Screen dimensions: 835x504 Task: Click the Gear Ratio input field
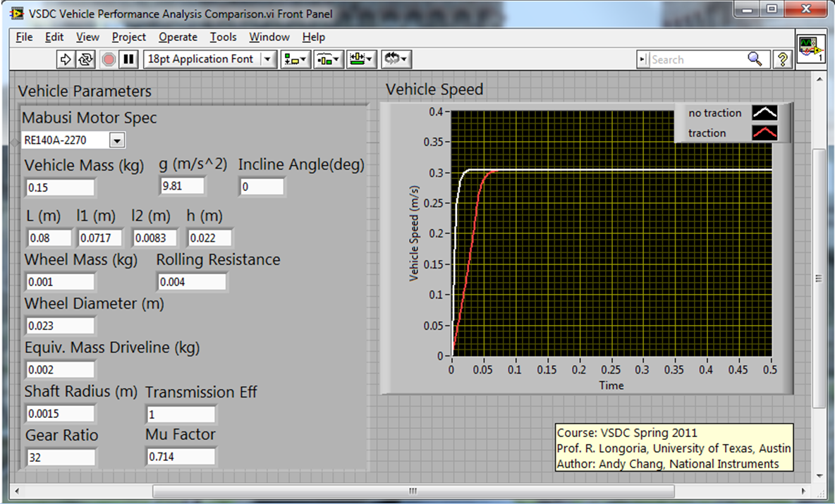(60, 457)
